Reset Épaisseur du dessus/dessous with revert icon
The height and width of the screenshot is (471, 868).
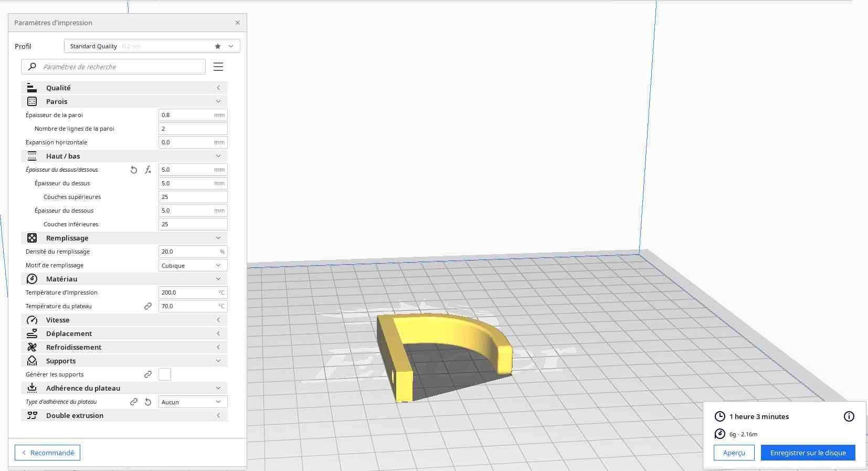(134, 170)
